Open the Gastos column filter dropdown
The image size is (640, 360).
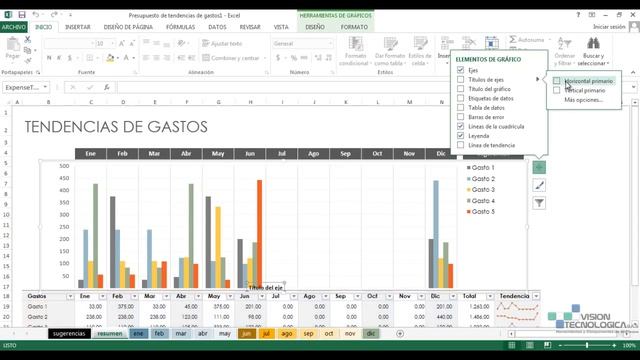click(70, 296)
